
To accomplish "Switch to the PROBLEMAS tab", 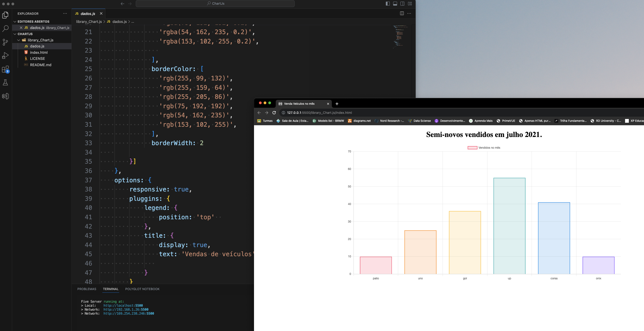I will pyautogui.click(x=86, y=289).
